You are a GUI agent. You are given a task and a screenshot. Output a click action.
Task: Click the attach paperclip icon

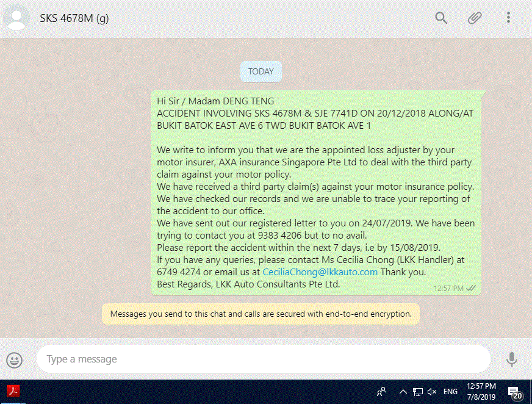click(475, 18)
